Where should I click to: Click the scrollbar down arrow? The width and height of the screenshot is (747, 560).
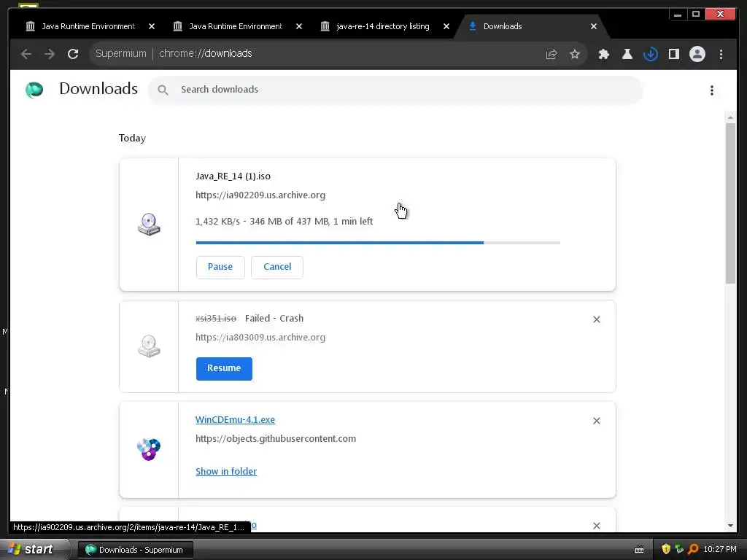pyautogui.click(x=730, y=526)
